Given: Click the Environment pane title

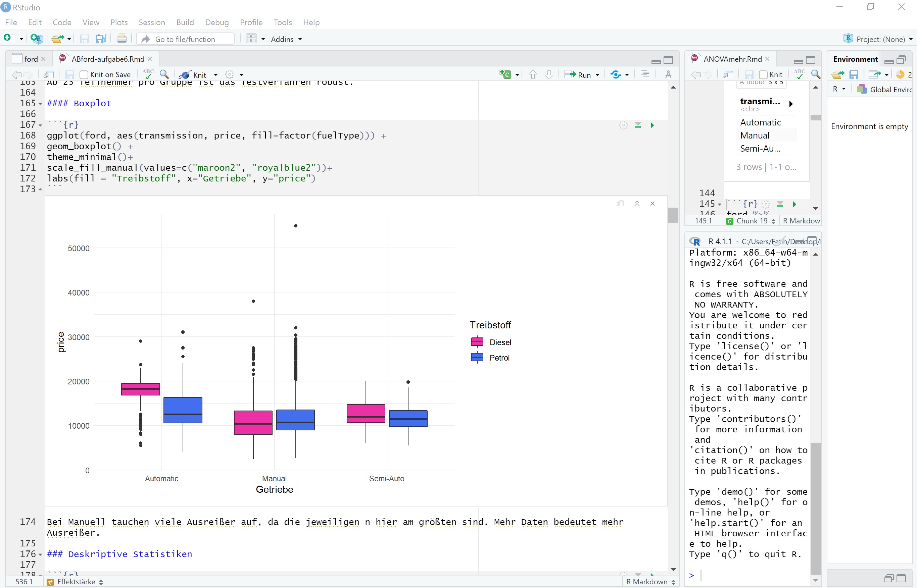Looking at the screenshot, I should click(855, 59).
